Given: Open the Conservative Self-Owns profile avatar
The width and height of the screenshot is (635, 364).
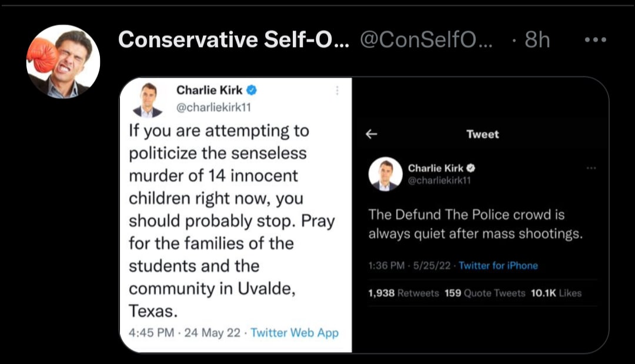Looking at the screenshot, I should click(63, 61).
